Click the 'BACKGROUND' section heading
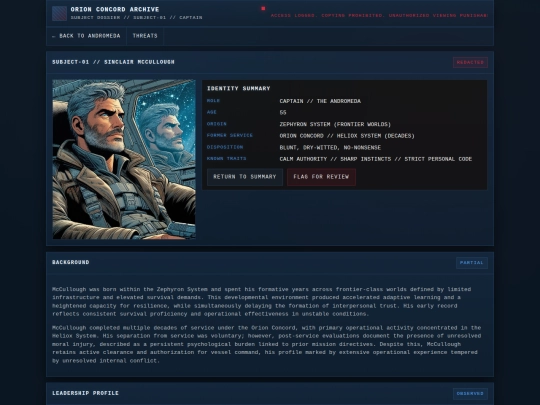This screenshot has height=405, width=540. pyautogui.click(x=71, y=262)
